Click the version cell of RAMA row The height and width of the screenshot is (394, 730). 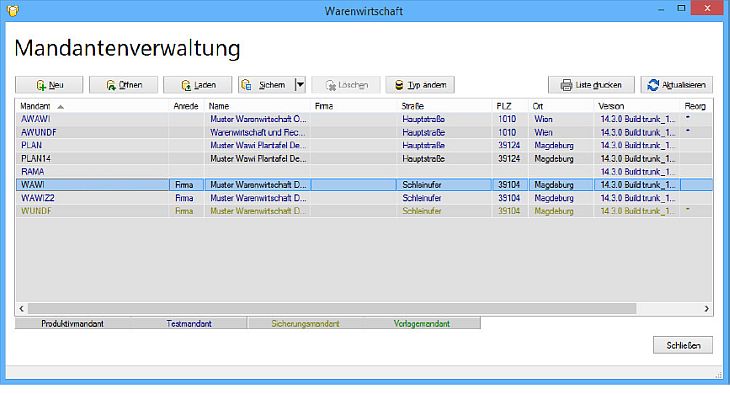[x=637, y=171]
